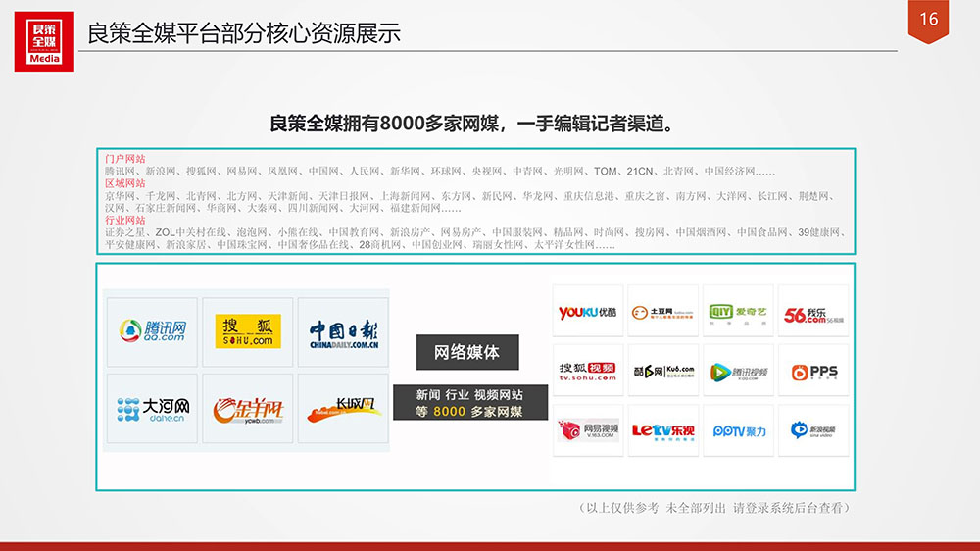Open the 大河网 dahe.cn logo

point(151,407)
